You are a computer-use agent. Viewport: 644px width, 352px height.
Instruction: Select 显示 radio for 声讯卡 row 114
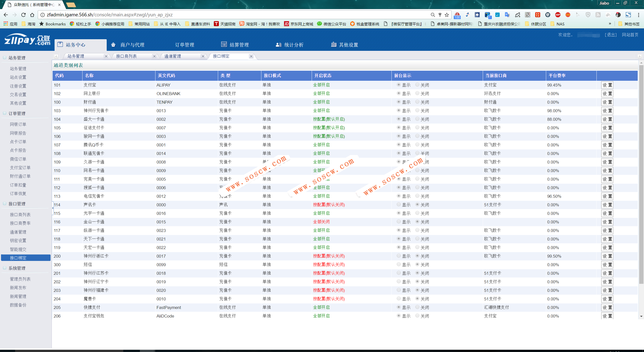click(399, 205)
